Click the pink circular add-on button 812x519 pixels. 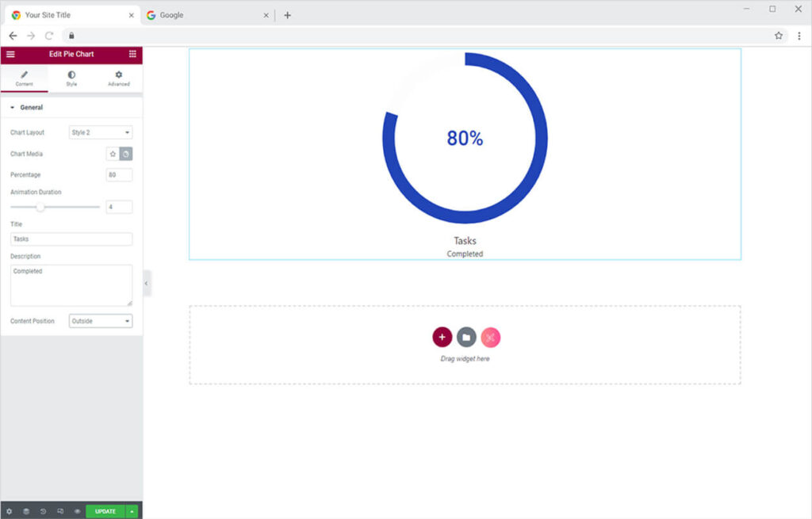(x=491, y=338)
